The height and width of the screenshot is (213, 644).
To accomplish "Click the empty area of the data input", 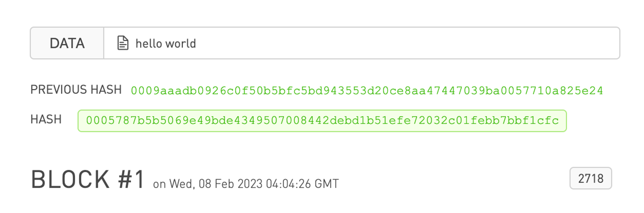I will coord(406,43).
